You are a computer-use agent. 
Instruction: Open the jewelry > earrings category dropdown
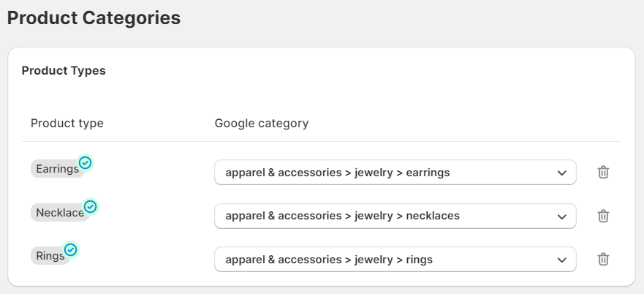coord(395,173)
